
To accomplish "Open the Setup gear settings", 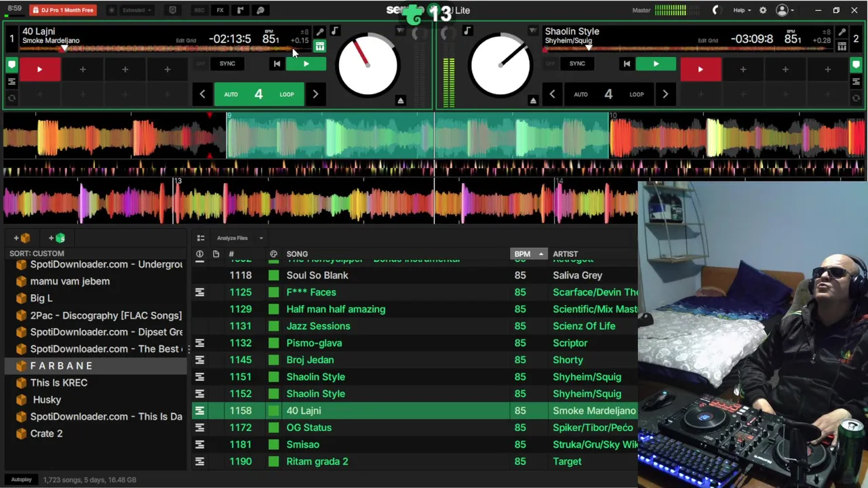I will 763,10.
